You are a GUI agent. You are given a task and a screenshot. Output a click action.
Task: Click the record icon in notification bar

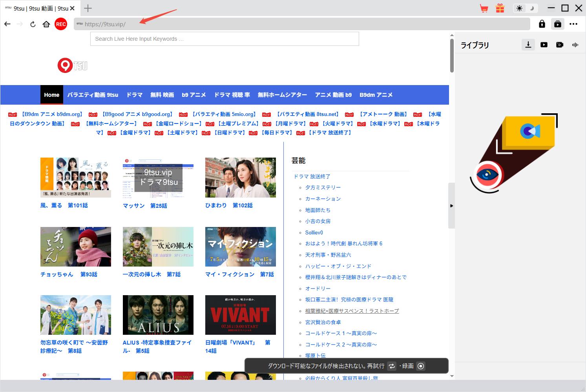pyautogui.click(x=421, y=366)
